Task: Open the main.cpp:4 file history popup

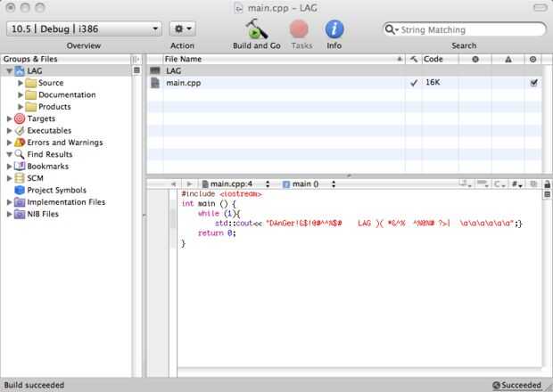Action: (235, 184)
